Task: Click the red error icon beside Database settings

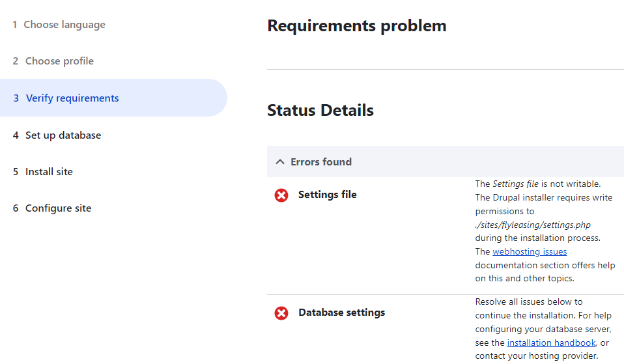Action: tap(281, 313)
